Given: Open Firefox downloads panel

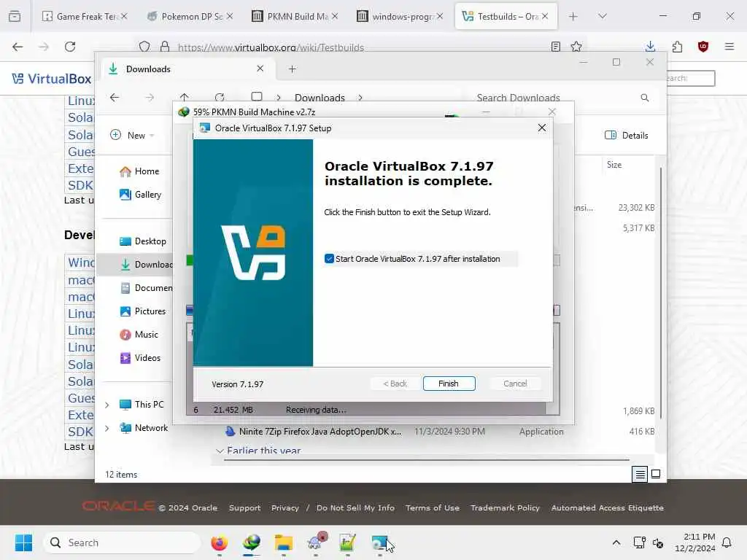Looking at the screenshot, I should click(x=650, y=47).
